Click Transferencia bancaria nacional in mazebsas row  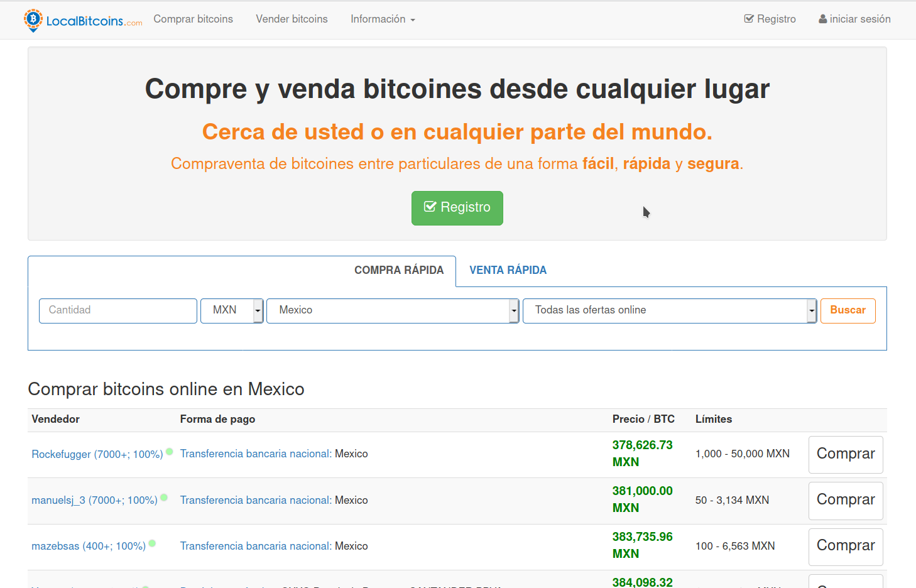256,546
